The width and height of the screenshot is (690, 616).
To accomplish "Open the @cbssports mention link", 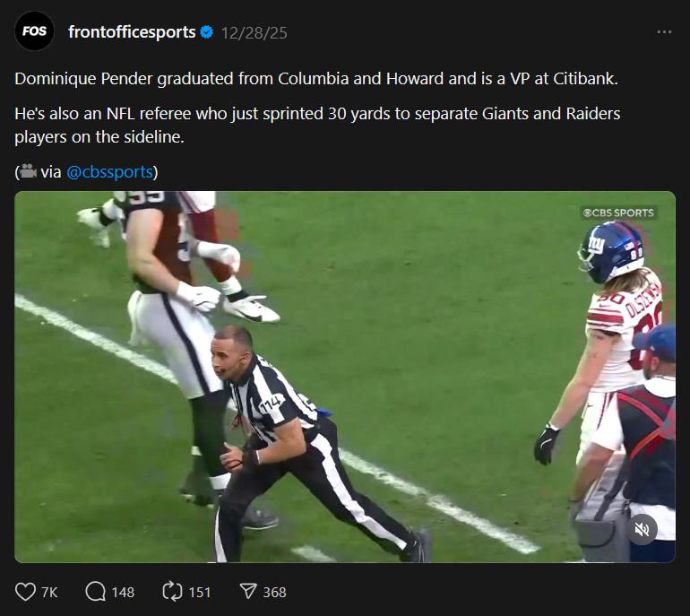I will click(x=109, y=172).
